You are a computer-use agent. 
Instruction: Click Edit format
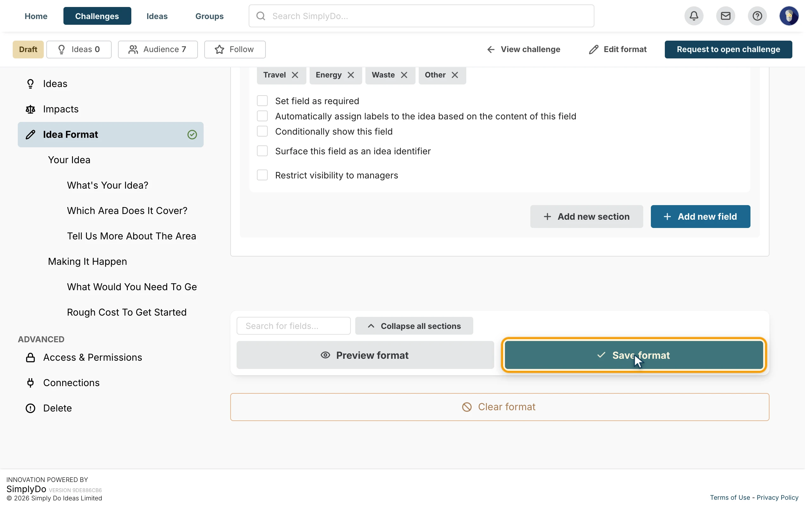(617, 50)
